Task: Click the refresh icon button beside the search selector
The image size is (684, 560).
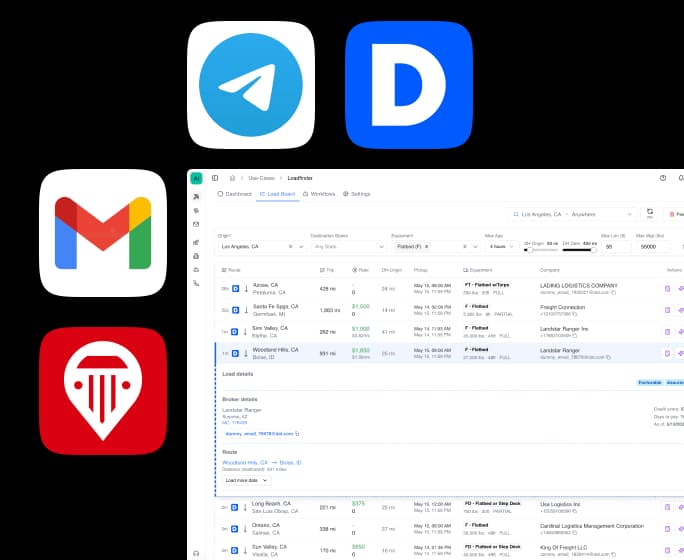Action: click(x=650, y=214)
